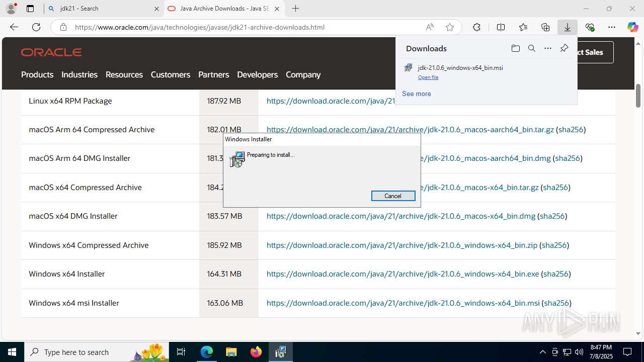644x362 pixels.
Task: Open the Products menu
Action: (x=37, y=74)
